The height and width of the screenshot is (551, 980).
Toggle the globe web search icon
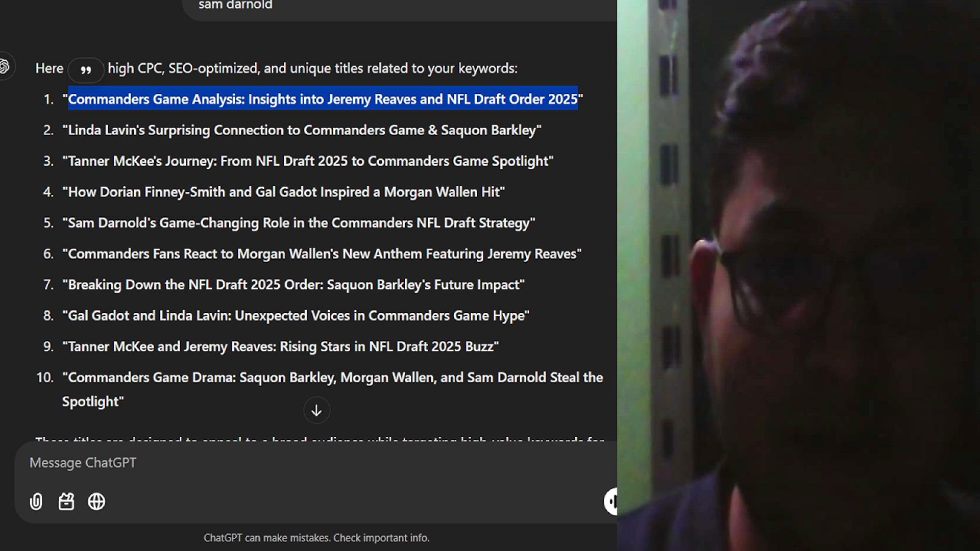(96, 502)
